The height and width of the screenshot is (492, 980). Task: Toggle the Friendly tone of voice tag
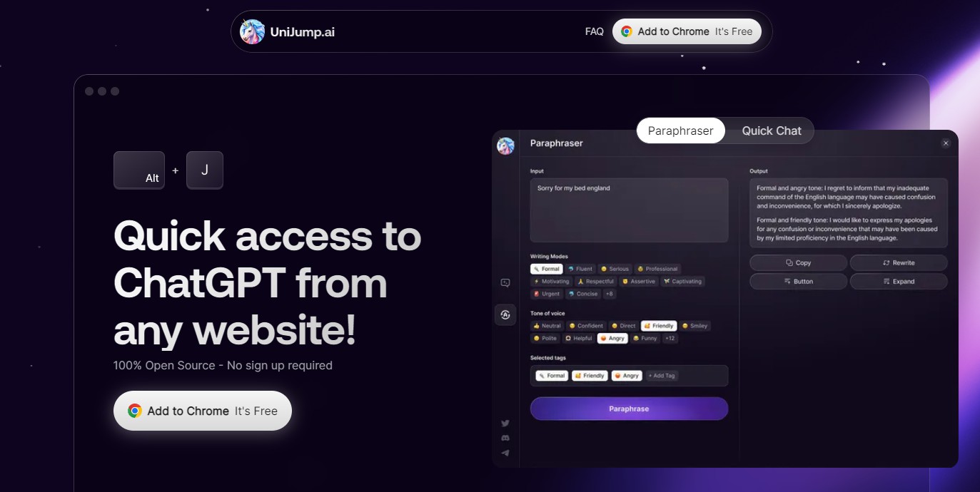[659, 326]
